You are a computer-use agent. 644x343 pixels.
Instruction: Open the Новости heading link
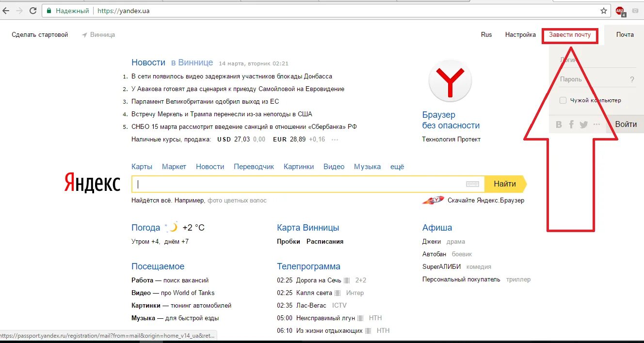pos(148,62)
